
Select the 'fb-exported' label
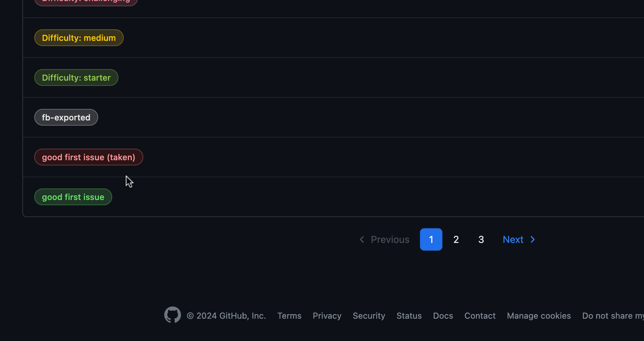(x=66, y=117)
